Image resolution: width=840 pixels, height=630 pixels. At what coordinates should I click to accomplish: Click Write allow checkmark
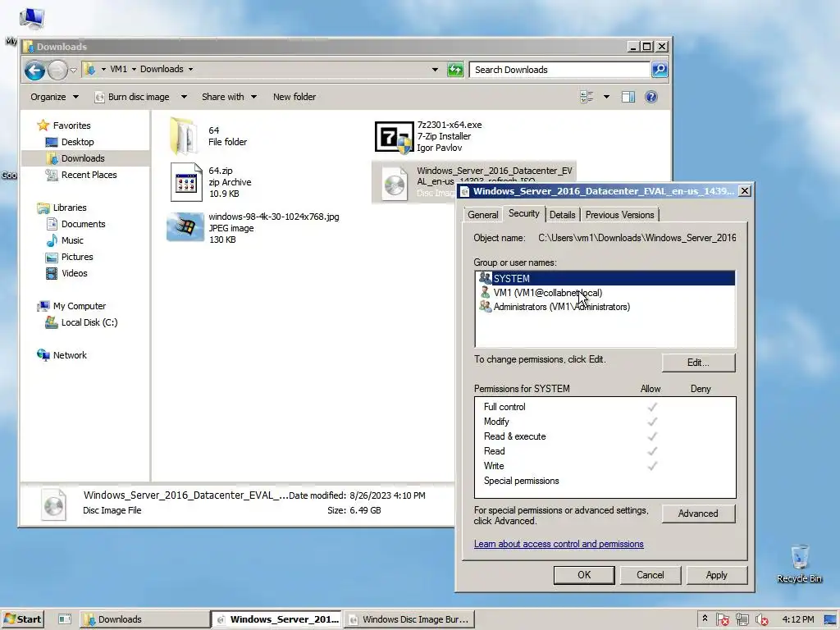652,466
